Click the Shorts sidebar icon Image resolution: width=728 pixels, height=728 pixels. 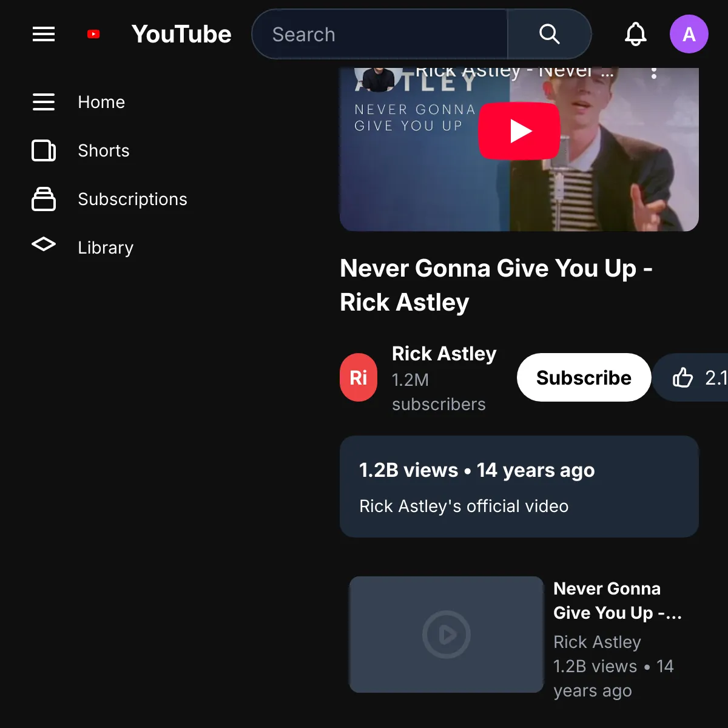point(44,150)
